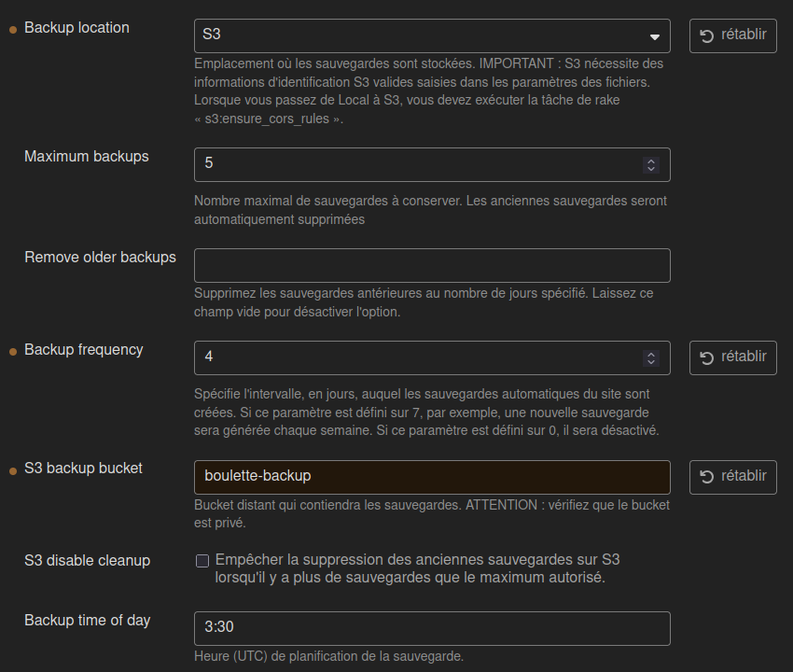
Task: Click the Backup time of day field
Action: 431,628
